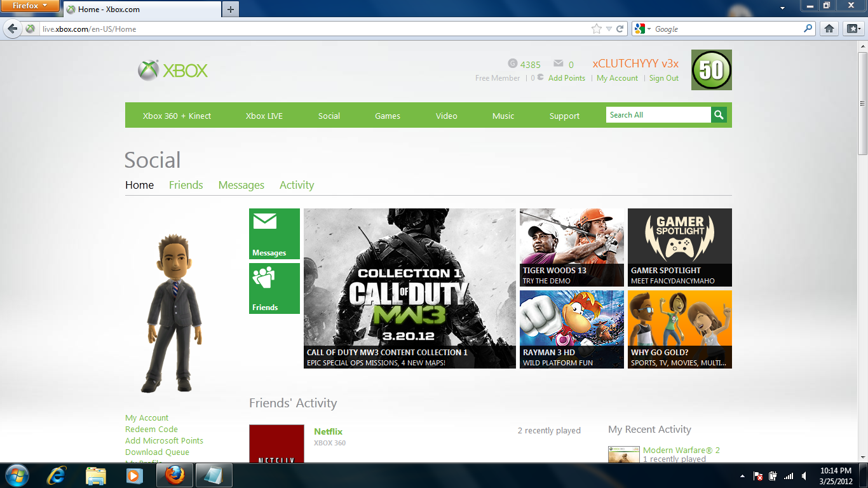Viewport: 868px width, 488px height.
Task: Open the Netflix activity link
Action: click(328, 432)
